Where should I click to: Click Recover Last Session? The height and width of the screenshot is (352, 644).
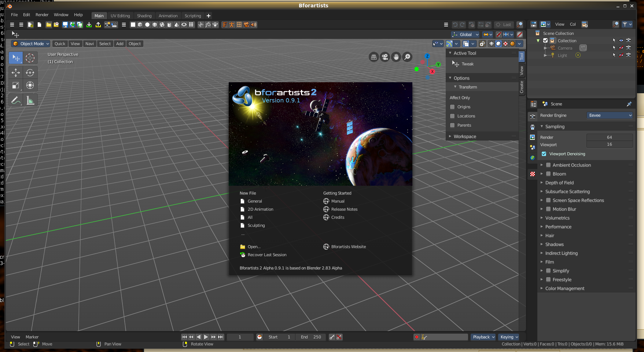[267, 255]
